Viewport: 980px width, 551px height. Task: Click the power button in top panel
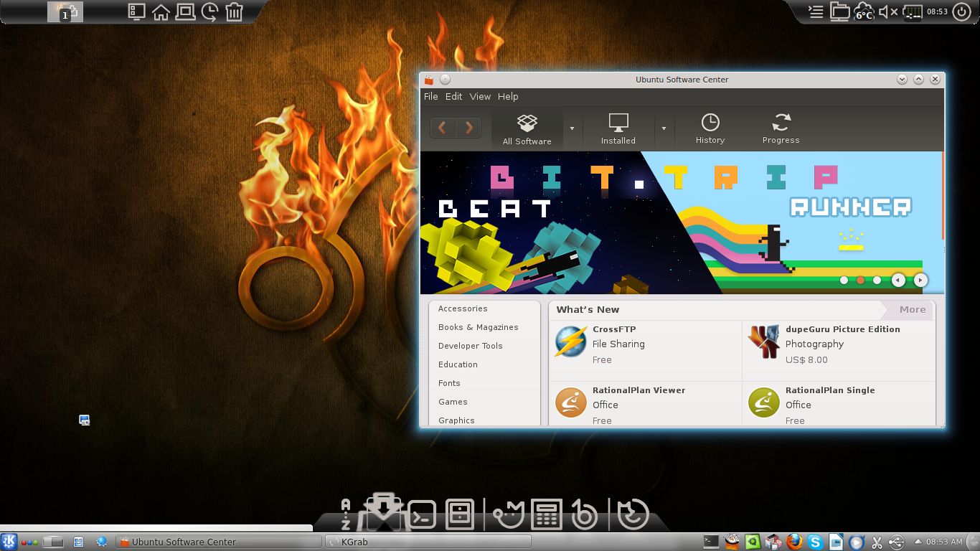961,11
